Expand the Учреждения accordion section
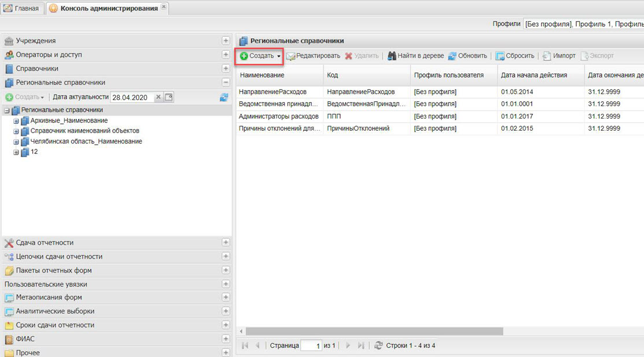644x357 pixels. [x=226, y=41]
